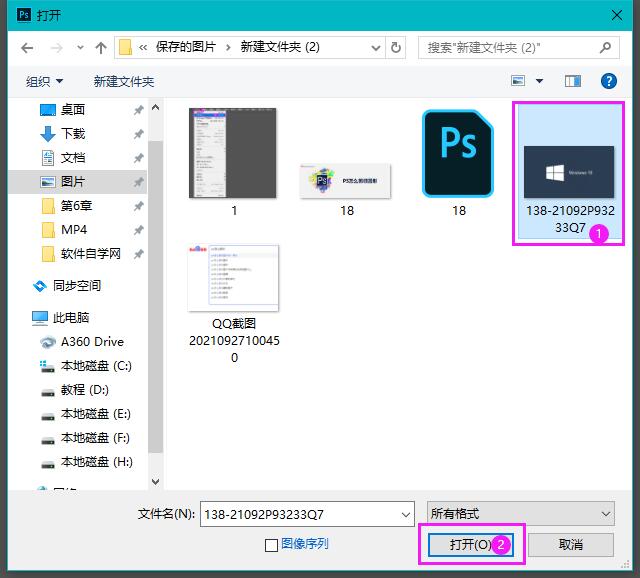Screen dimensions: 640x578
Task: Enable the 图像序列 checkbox
Action: click(x=271, y=545)
